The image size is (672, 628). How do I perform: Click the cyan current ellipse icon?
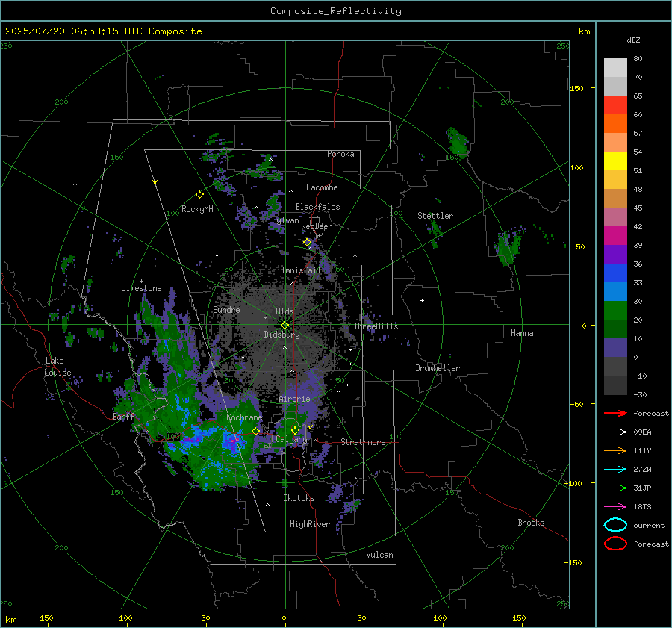(615, 525)
